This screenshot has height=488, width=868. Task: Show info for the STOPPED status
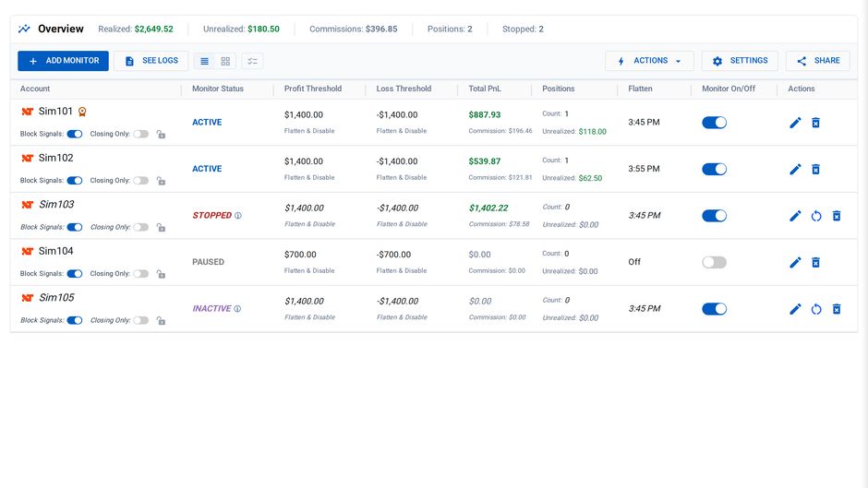coord(238,216)
